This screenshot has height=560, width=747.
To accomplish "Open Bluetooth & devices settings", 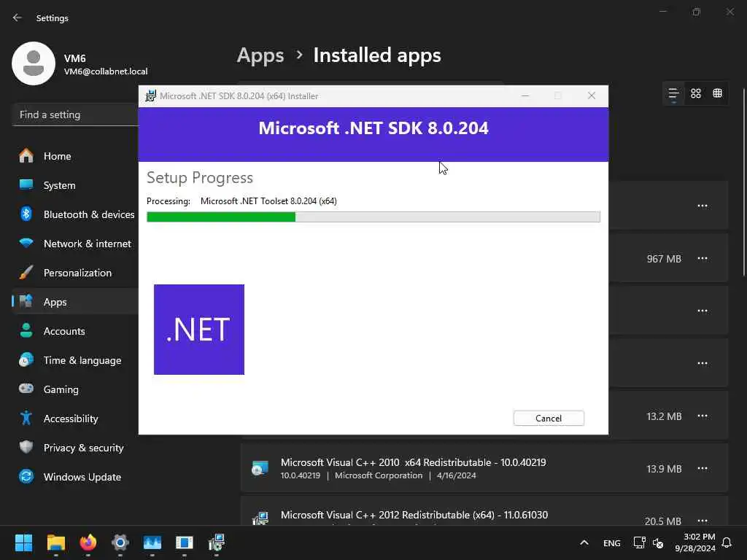I will (x=75, y=214).
